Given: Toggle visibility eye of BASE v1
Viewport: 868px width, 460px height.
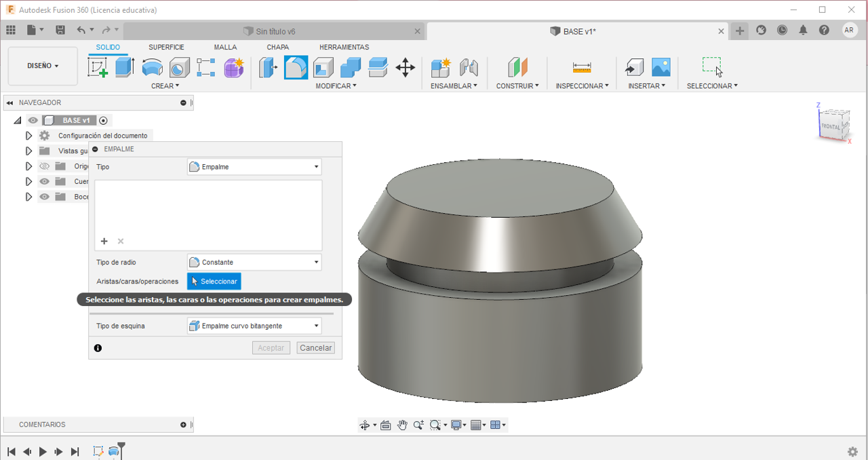Looking at the screenshot, I should [33, 121].
